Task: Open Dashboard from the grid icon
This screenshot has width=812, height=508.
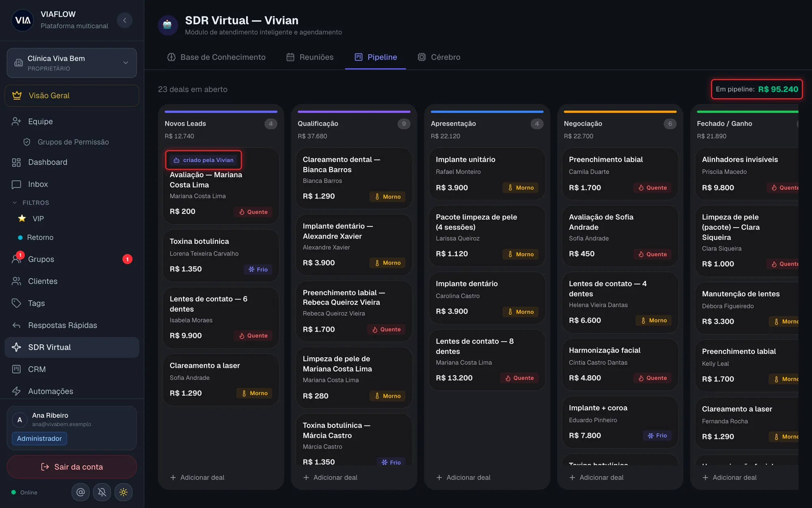Action: (16, 162)
